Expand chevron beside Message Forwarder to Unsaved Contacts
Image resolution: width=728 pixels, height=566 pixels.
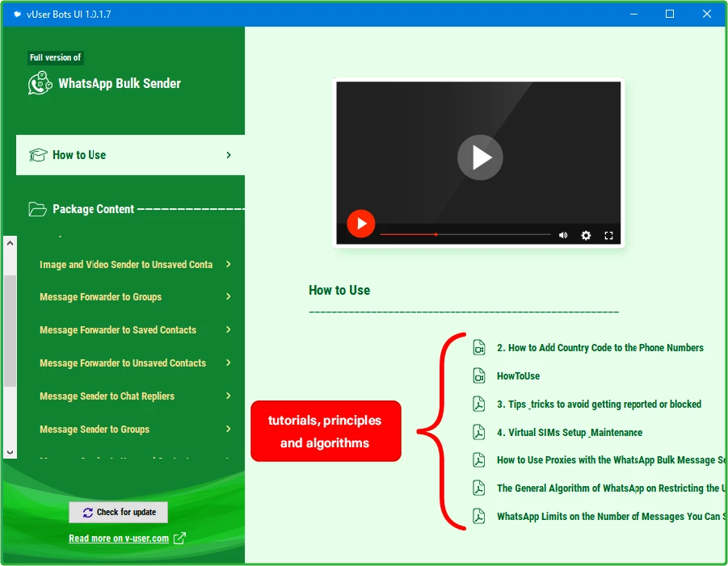tap(229, 363)
